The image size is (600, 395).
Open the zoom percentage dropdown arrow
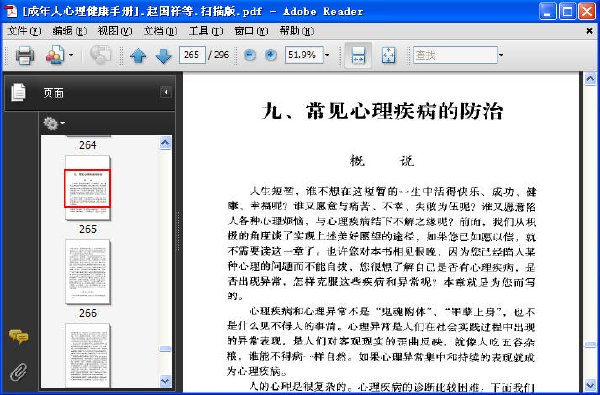pyautogui.click(x=327, y=55)
